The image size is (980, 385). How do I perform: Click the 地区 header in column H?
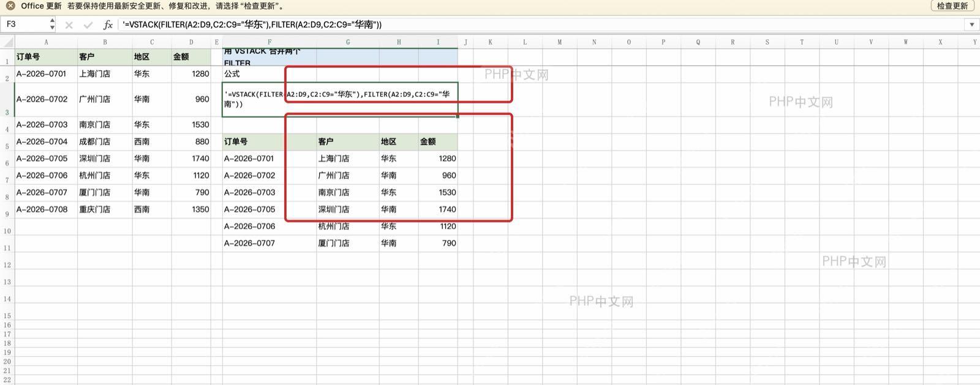(399, 142)
